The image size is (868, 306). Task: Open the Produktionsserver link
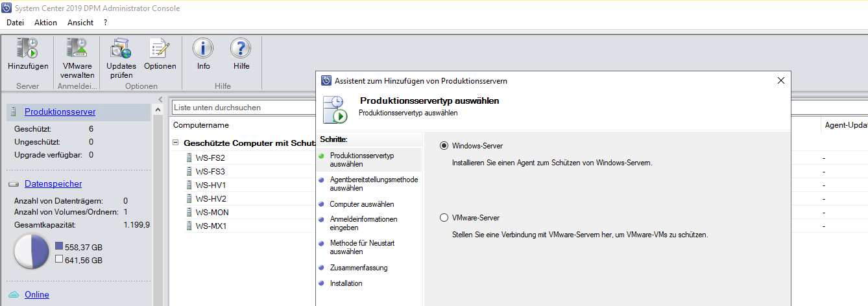[60, 112]
